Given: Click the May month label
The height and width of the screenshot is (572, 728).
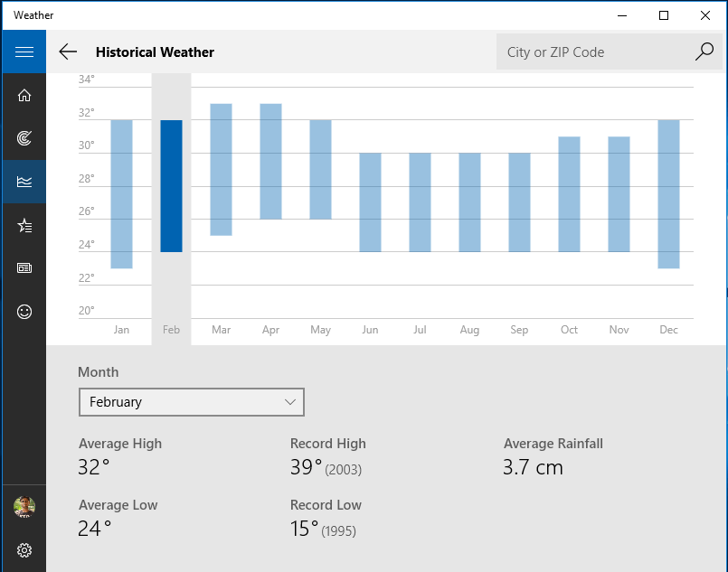Looking at the screenshot, I should [x=320, y=330].
